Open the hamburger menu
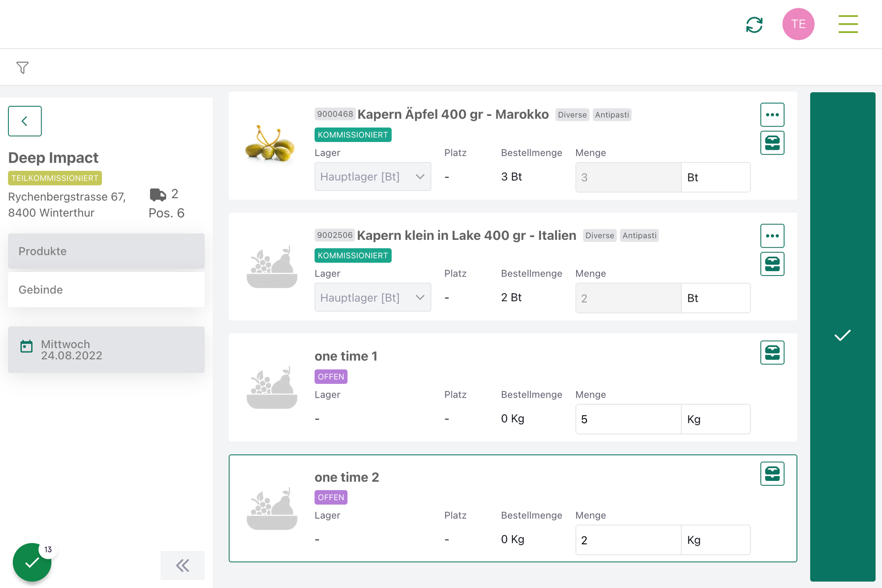The height and width of the screenshot is (588, 882). click(848, 24)
